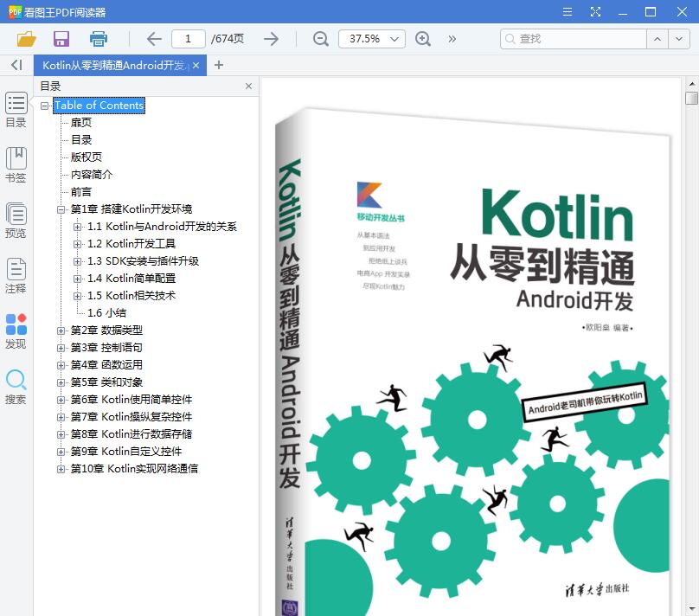Viewport: 699px width, 616px height.
Task: Open the 搜索 search panel
Action: coord(16,384)
